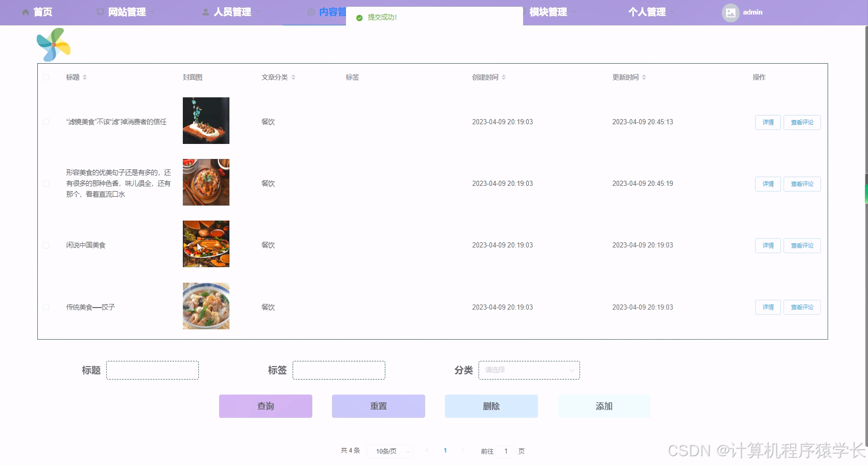Click the 标签 search input field
Image resolution: width=868 pixels, height=466 pixels.
pos(339,370)
